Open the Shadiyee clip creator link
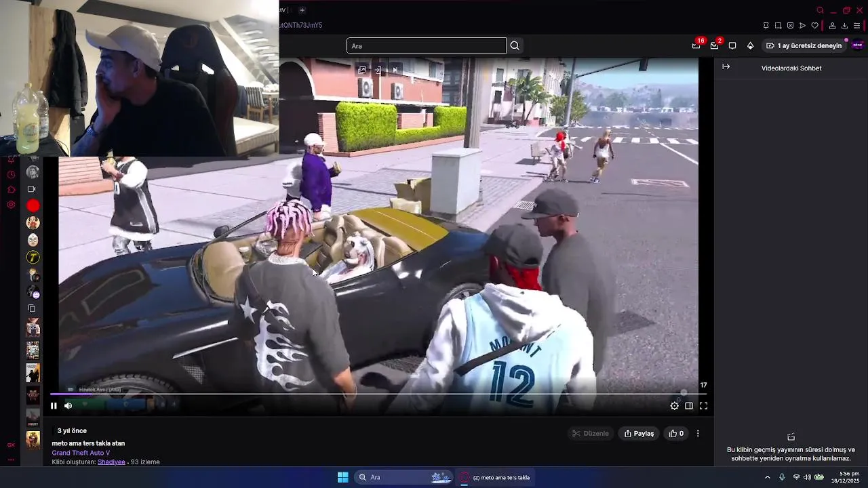This screenshot has width=868, height=488. click(x=111, y=462)
